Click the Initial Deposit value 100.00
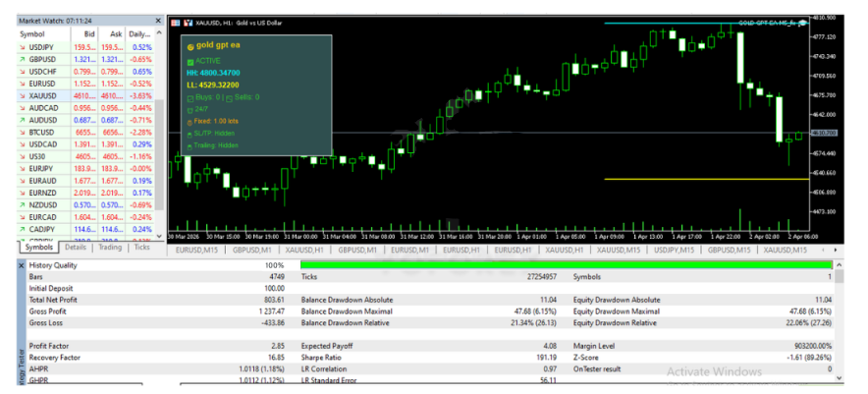Image resolution: width=868 pixels, height=394 pixels. point(275,288)
